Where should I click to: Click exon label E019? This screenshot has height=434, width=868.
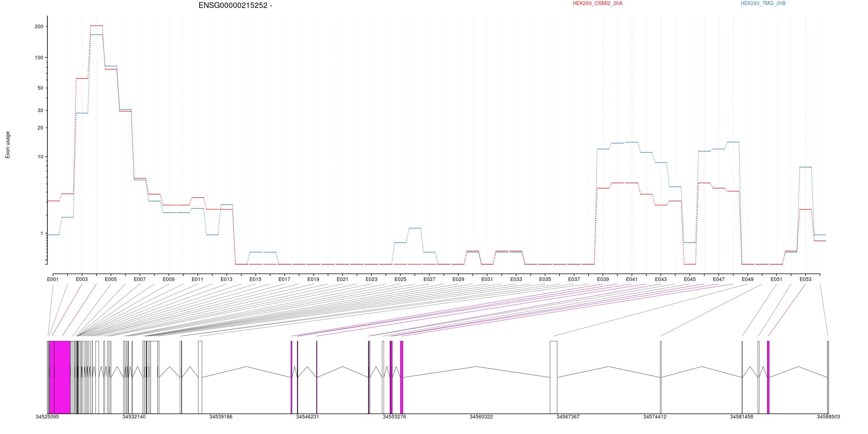(313, 279)
